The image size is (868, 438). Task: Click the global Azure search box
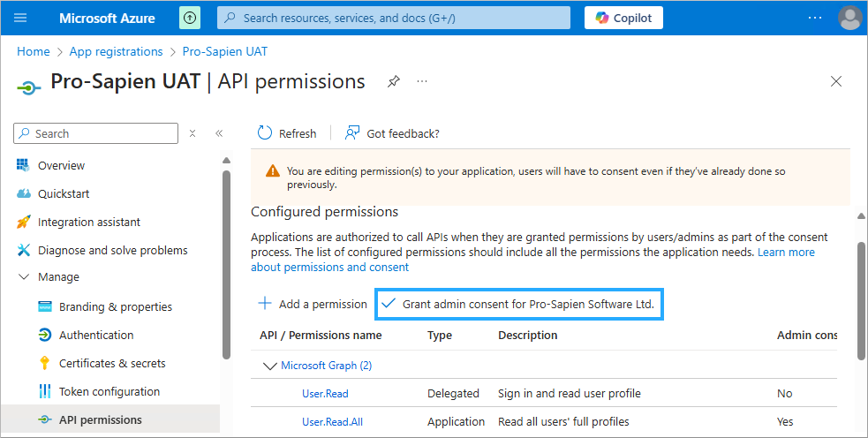[x=393, y=18]
